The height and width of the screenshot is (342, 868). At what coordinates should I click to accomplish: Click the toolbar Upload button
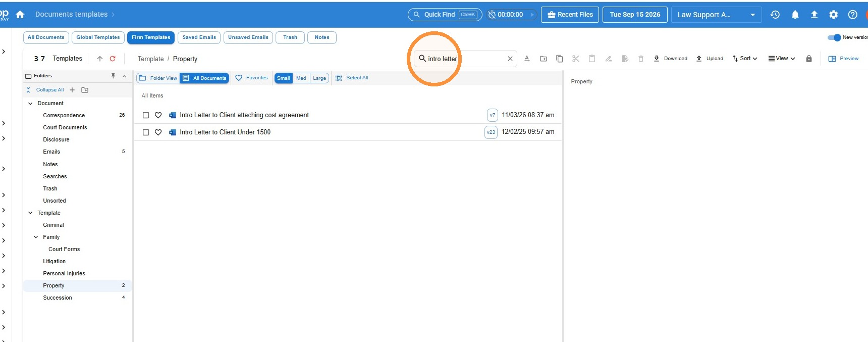[710, 59]
